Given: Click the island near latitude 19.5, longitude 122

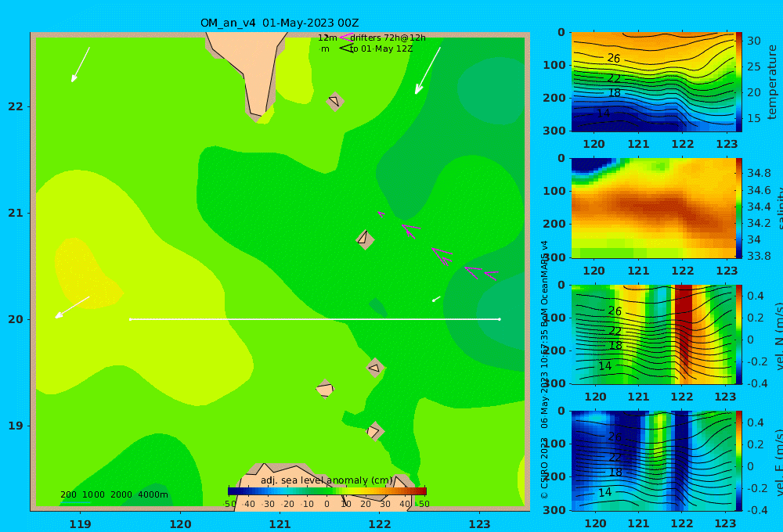Looking at the screenshot, I should click(x=375, y=368).
